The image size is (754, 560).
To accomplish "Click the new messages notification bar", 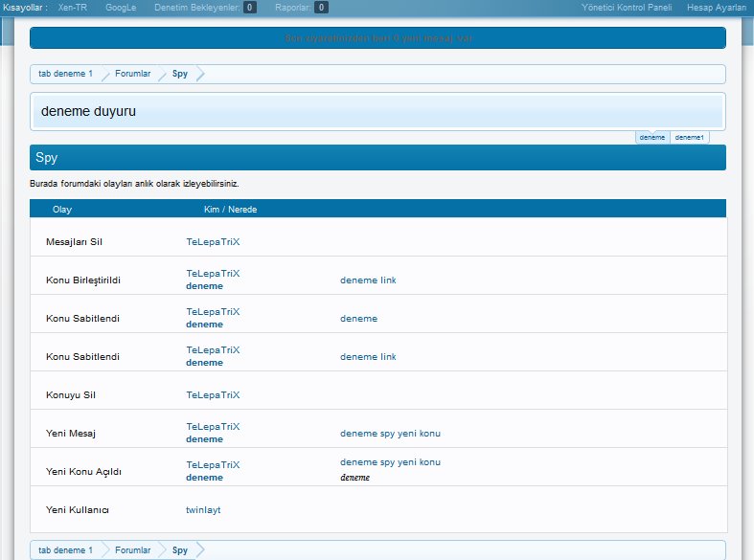I will [377, 38].
